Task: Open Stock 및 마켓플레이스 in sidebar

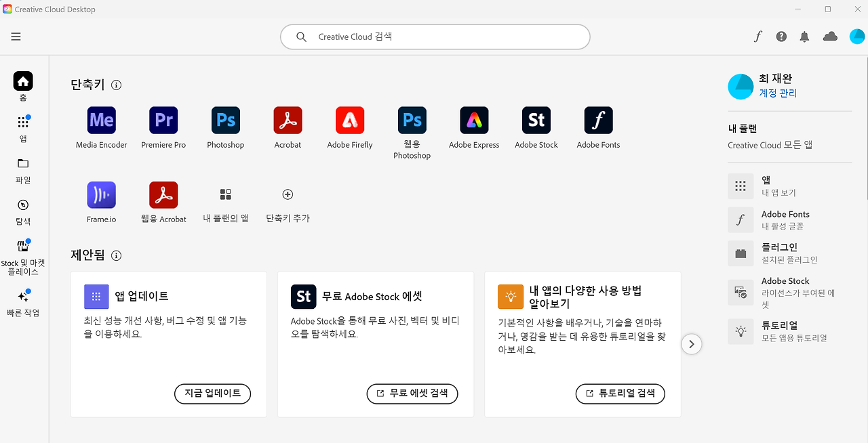Action: [x=23, y=257]
